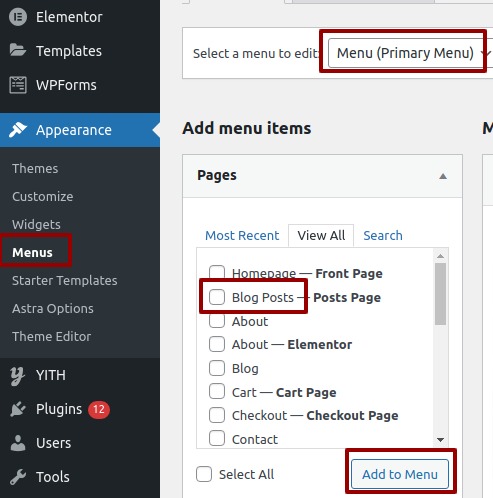The image size is (493, 498).
Task: Open the Appearance menu
Action: (80, 130)
